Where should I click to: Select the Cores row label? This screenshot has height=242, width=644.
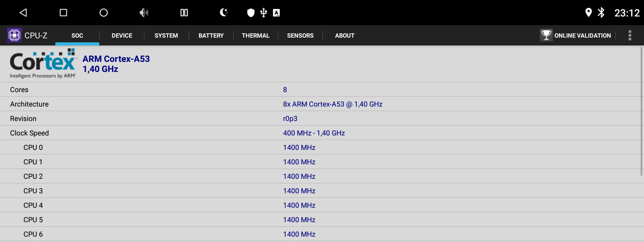(19, 90)
